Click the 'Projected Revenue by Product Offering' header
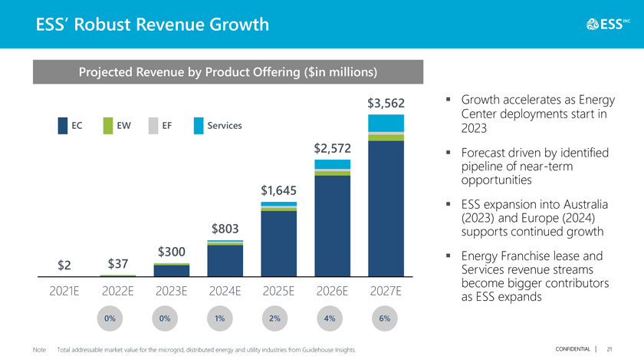The width and height of the screenshot is (644, 363). tap(228, 72)
